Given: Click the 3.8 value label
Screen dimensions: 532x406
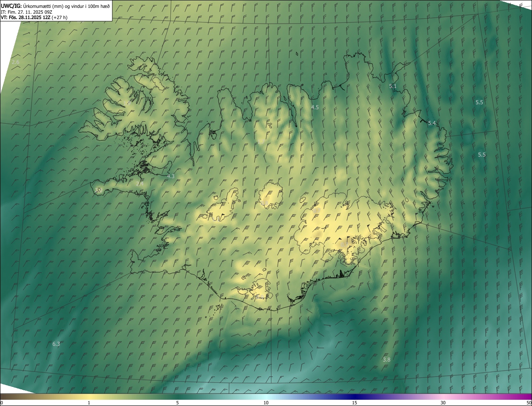Looking at the screenshot, I should 387,360.
